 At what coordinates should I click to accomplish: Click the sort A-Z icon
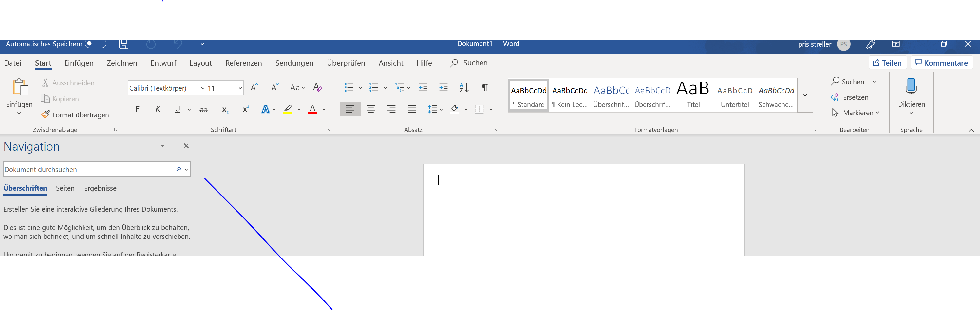pyautogui.click(x=464, y=87)
